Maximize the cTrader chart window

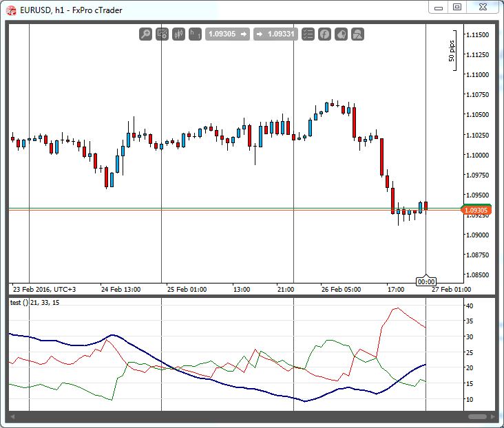[x=457, y=7]
